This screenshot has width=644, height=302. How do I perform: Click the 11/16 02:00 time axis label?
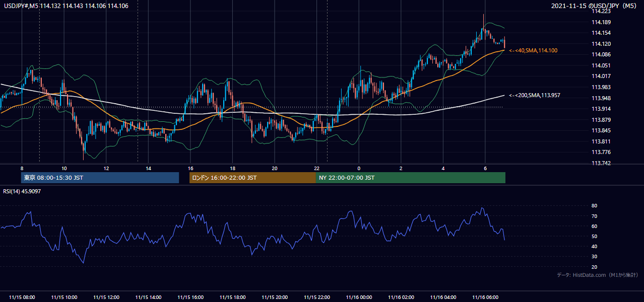(401, 297)
